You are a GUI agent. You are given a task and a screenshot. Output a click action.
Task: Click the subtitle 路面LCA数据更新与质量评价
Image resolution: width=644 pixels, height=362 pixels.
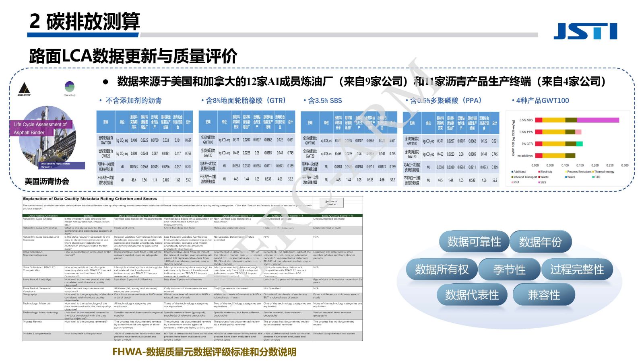pyautogui.click(x=133, y=56)
